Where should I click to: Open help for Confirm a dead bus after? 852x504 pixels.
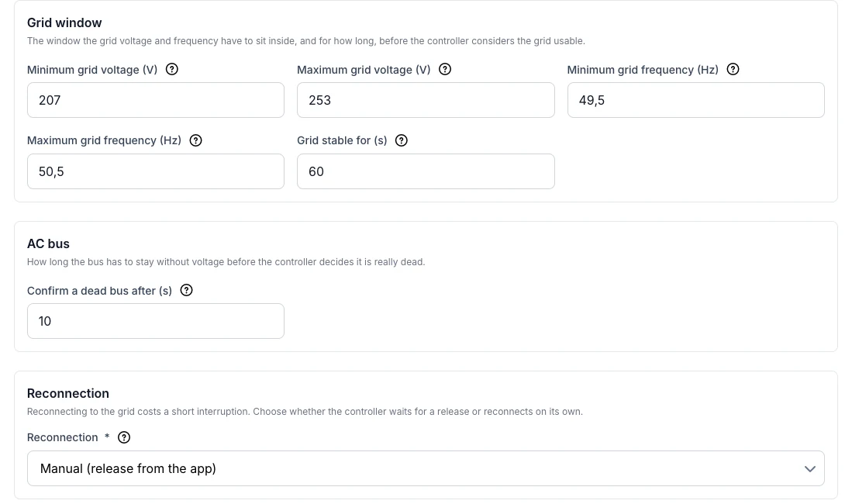pyautogui.click(x=186, y=290)
